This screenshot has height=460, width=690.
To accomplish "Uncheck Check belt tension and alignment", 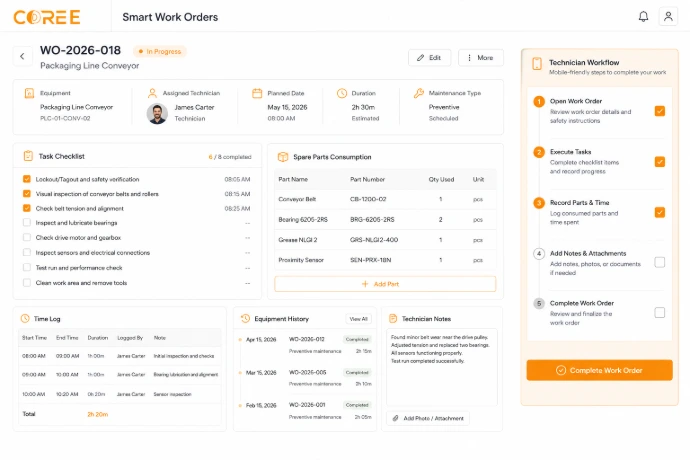I will click(27, 208).
